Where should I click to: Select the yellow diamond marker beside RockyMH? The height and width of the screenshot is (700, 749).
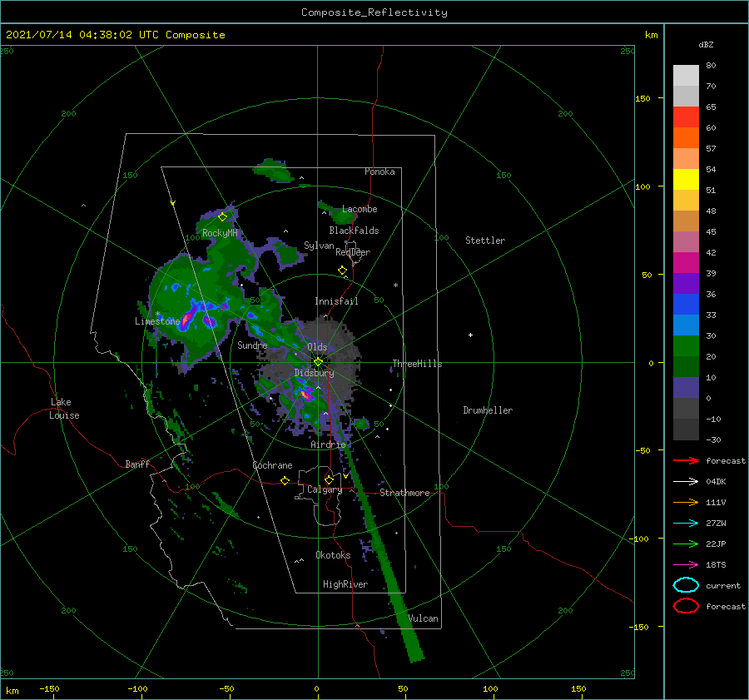pyautogui.click(x=222, y=217)
